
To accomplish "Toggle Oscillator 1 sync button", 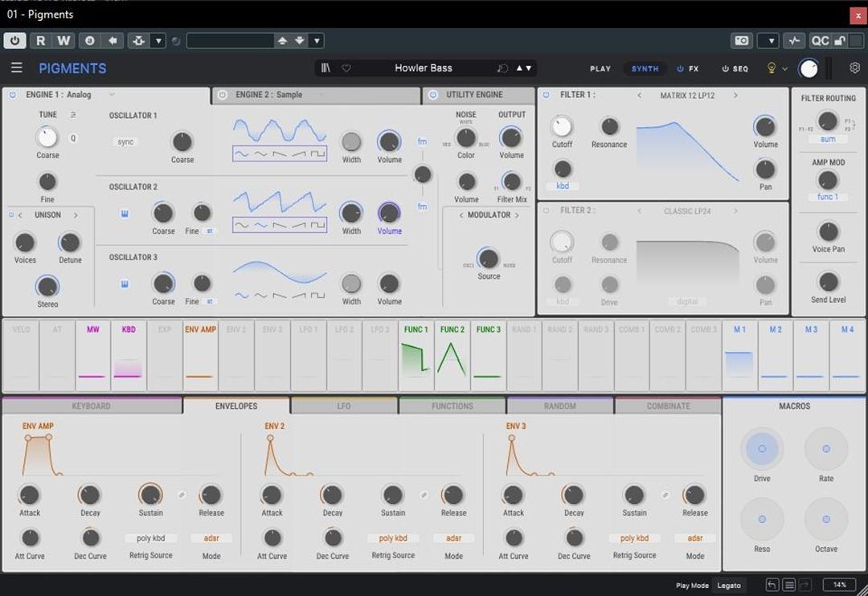I will pyautogui.click(x=125, y=141).
